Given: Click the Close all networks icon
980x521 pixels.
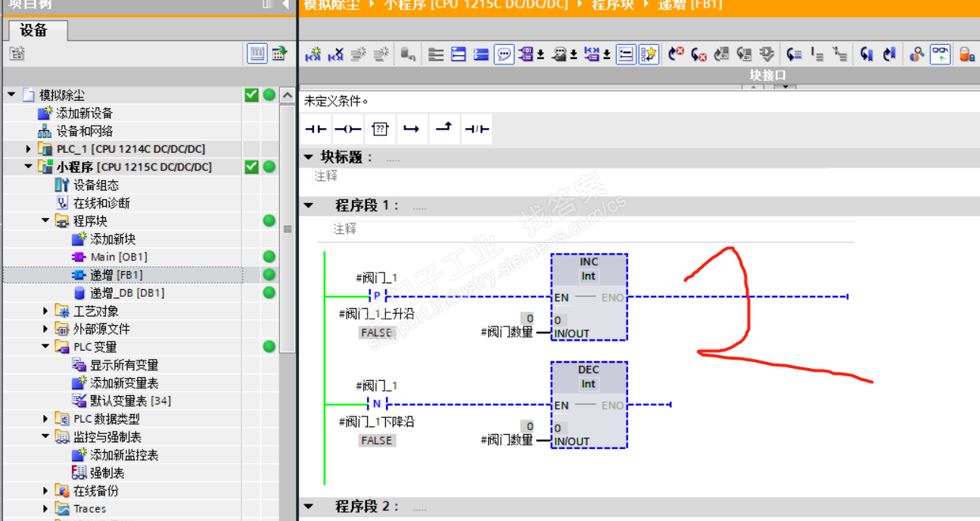Looking at the screenshot, I should (481, 55).
